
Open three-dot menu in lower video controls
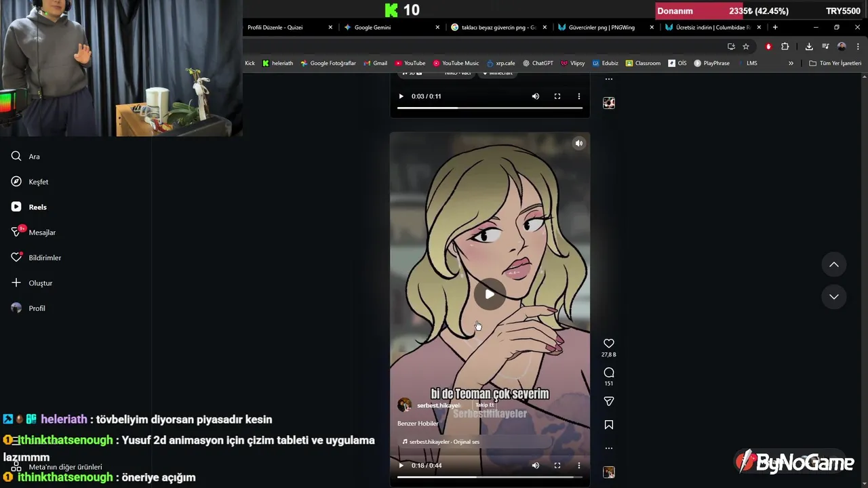point(578,466)
